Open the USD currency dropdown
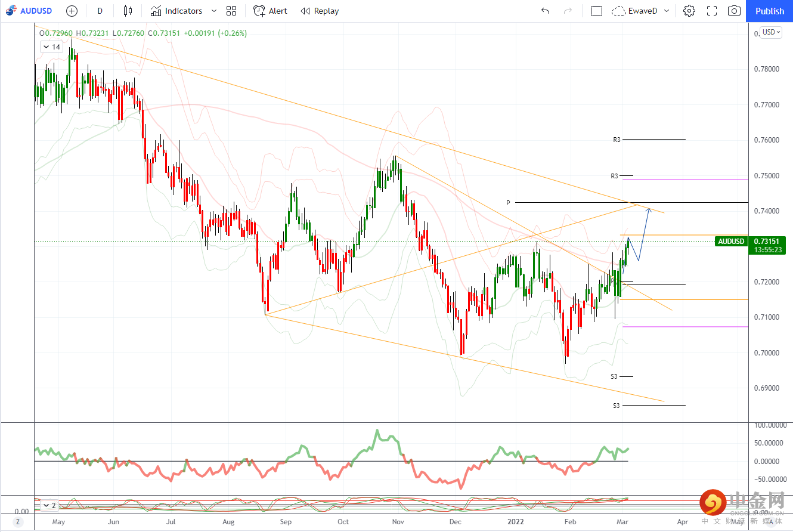This screenshot has width=793, height=532. click(771, 32)
